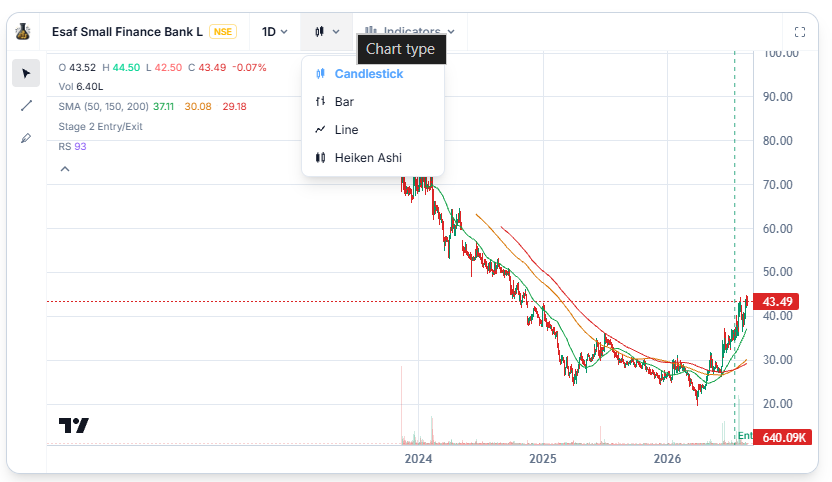Click the NSE exchange badge
The height and width of the screenshot is (482, 832).
223,32
